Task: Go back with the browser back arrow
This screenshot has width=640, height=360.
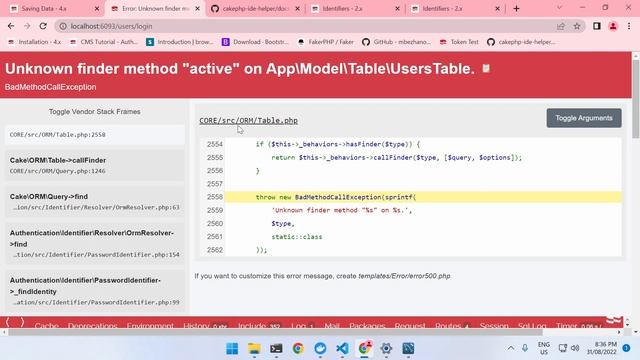Action: click(11, 26)
